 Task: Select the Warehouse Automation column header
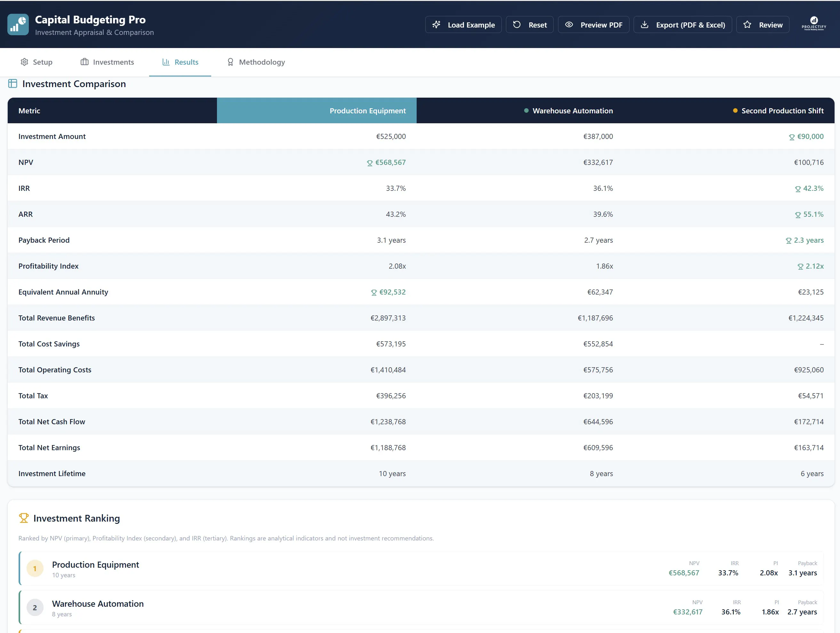point(520,110)
